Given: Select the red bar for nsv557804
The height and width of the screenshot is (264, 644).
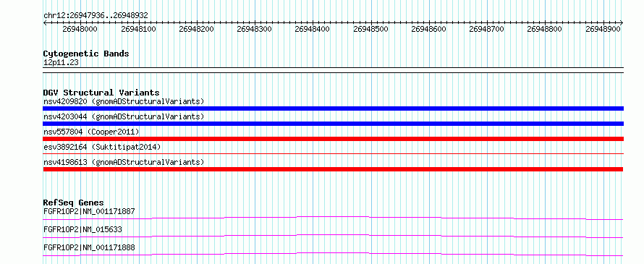Looking at the screenshot, I should click(333, 139).
